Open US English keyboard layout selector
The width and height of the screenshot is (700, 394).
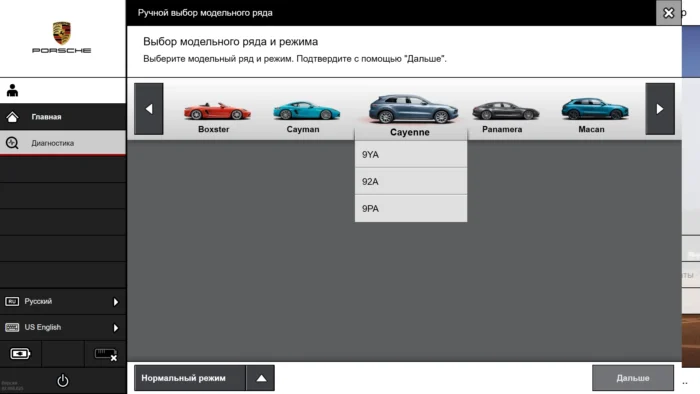point(63,328)
